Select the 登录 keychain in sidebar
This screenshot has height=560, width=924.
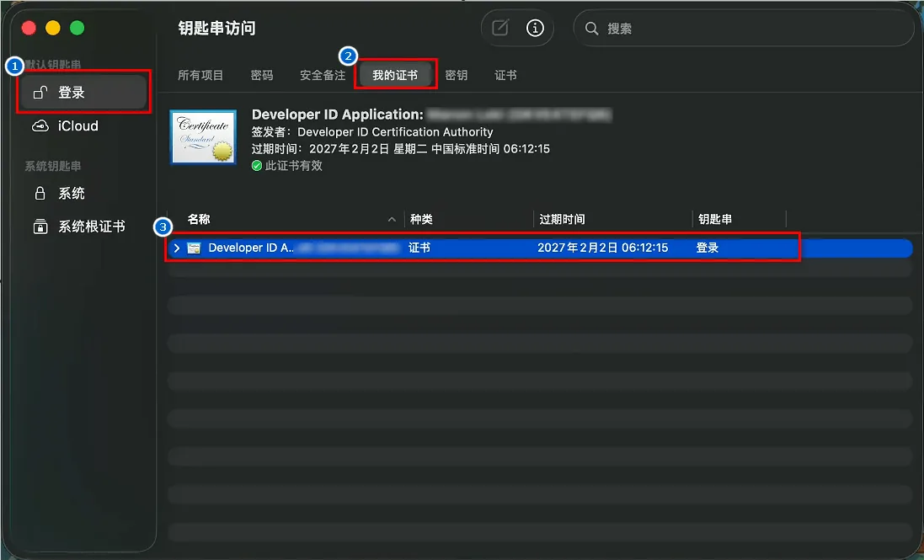pyautogui.click(x=83, y=93)
